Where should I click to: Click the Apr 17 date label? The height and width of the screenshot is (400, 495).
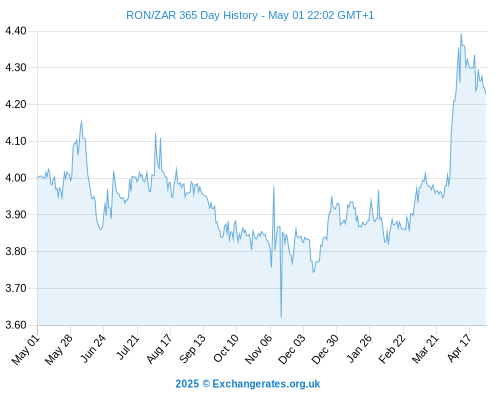coord(459,348)
